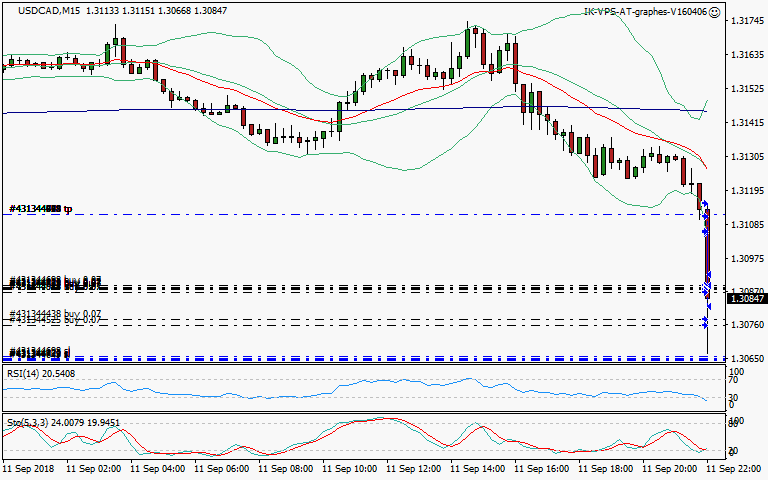Click the 11 Sep 10:00 time label
Screen dimensions: 768x480
pyautogui.click(x=349, y=469)
